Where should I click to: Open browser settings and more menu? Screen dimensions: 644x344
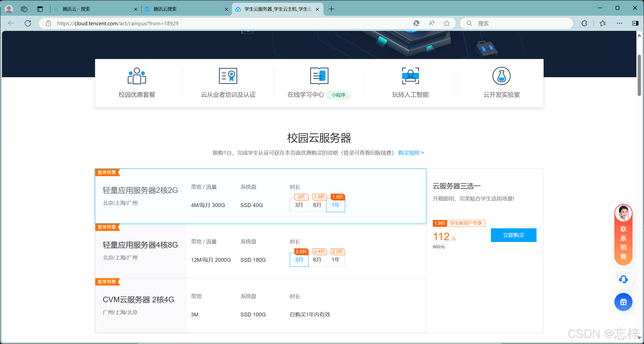619,23
